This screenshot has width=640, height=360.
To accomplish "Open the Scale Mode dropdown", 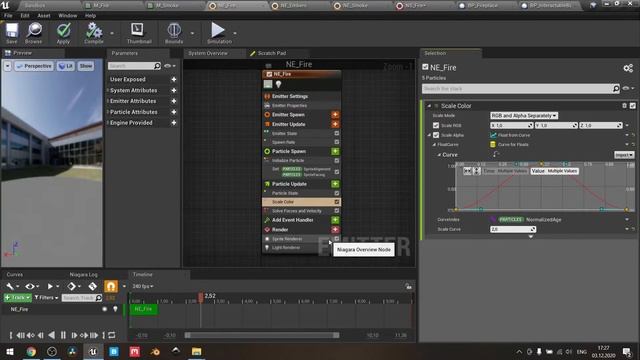I will click(x=524, y=116).
